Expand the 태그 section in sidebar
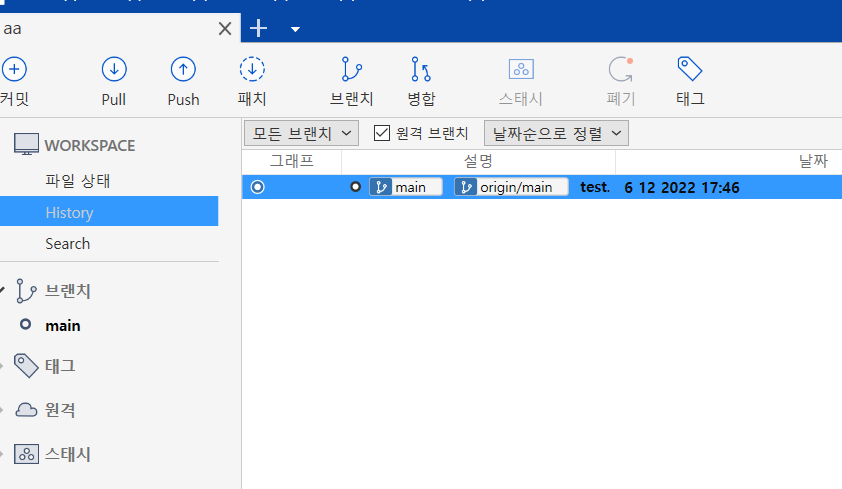This screenshot has width=842, height=489. 2,366
